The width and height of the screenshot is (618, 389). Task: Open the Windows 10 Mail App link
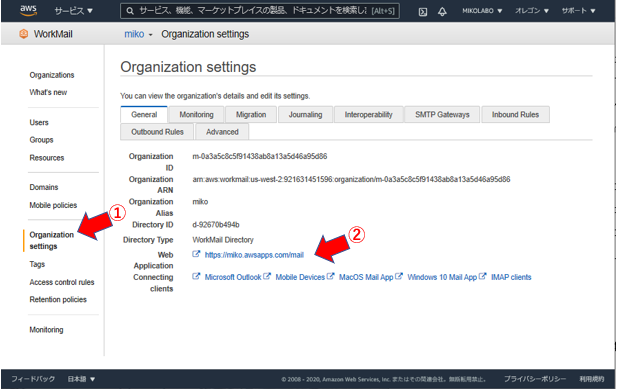pos(442,277)
